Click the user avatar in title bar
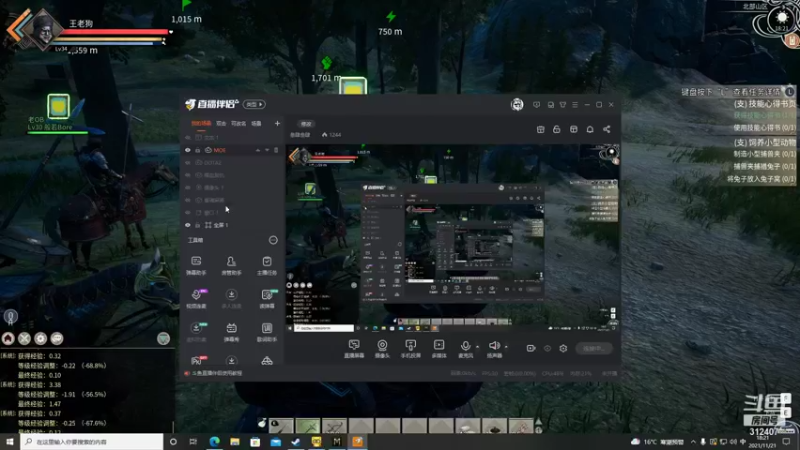 click(517, 104)
